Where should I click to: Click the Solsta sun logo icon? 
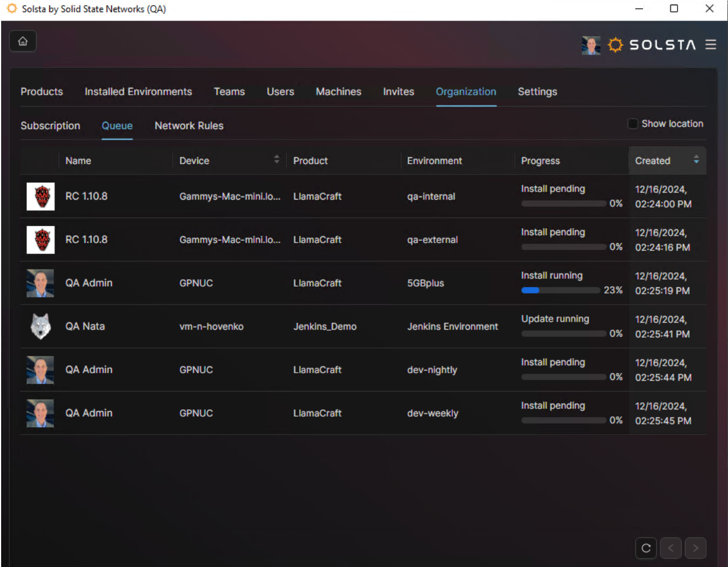point(615,45)
